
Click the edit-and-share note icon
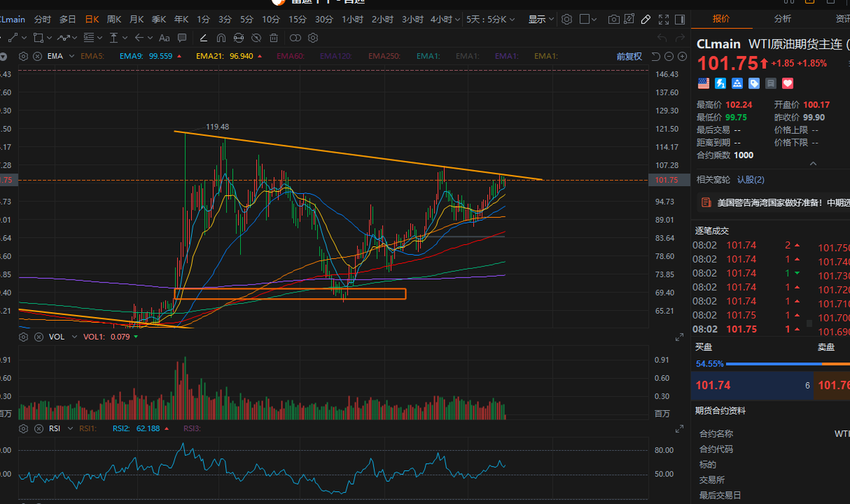(629, 19)
